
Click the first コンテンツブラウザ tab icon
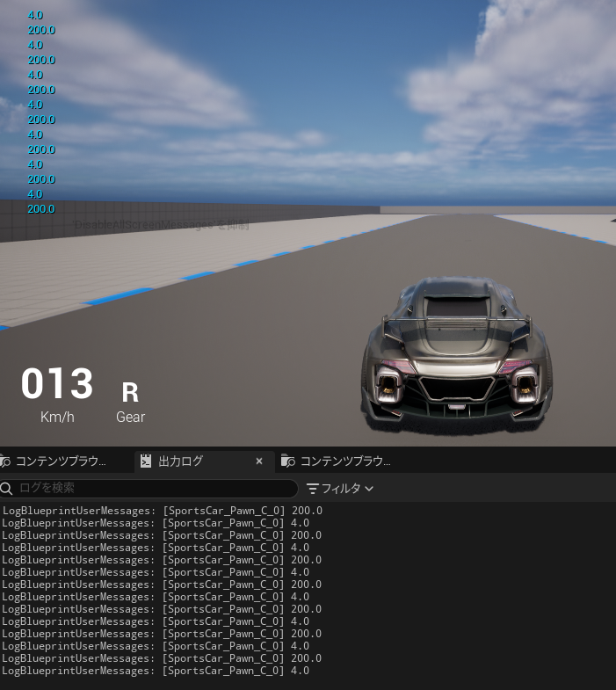(x=5, y=461)
